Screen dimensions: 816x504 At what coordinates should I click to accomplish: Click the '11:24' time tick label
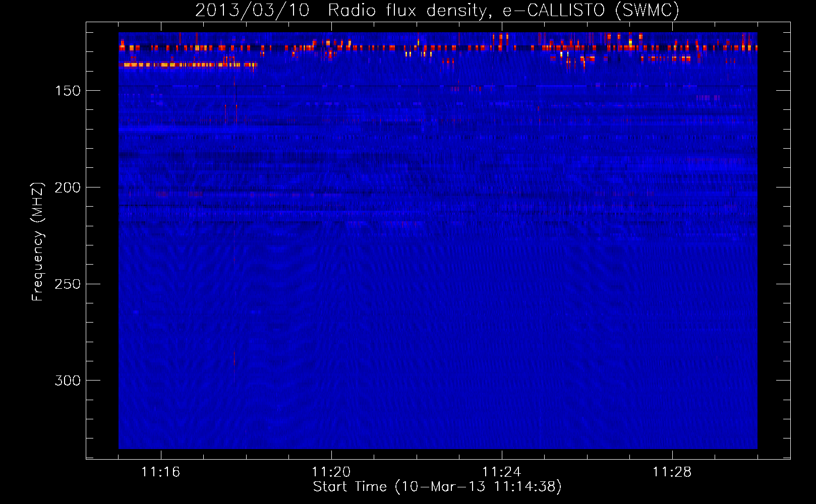pos(501,472)
